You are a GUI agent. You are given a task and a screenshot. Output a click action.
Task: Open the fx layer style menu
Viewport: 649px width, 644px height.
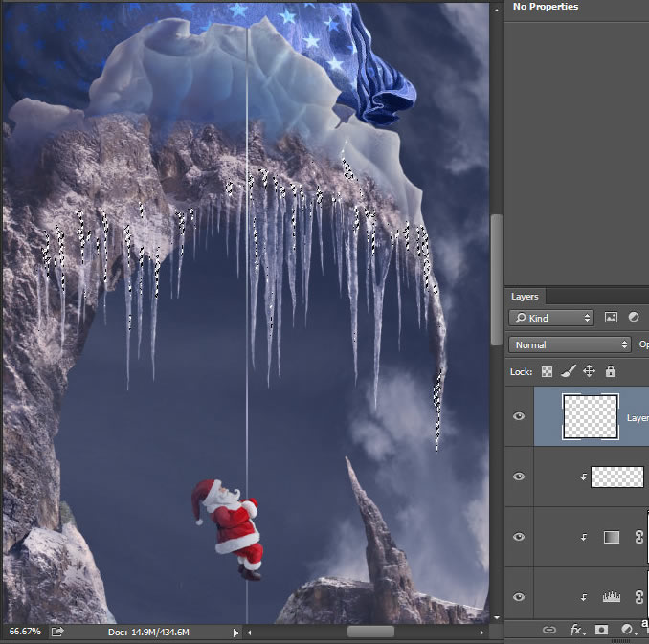pos(576,630)
